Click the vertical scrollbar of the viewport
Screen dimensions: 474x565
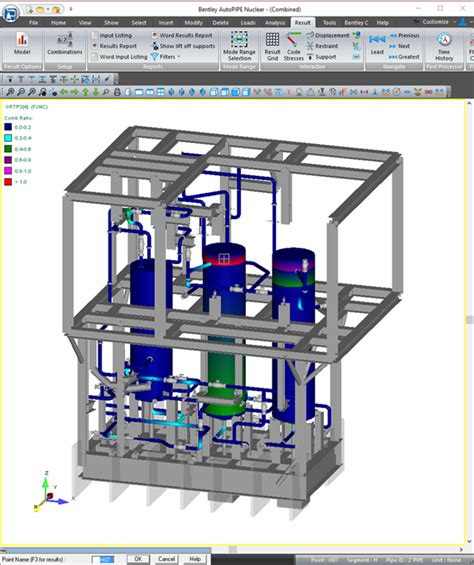(469, 321)
